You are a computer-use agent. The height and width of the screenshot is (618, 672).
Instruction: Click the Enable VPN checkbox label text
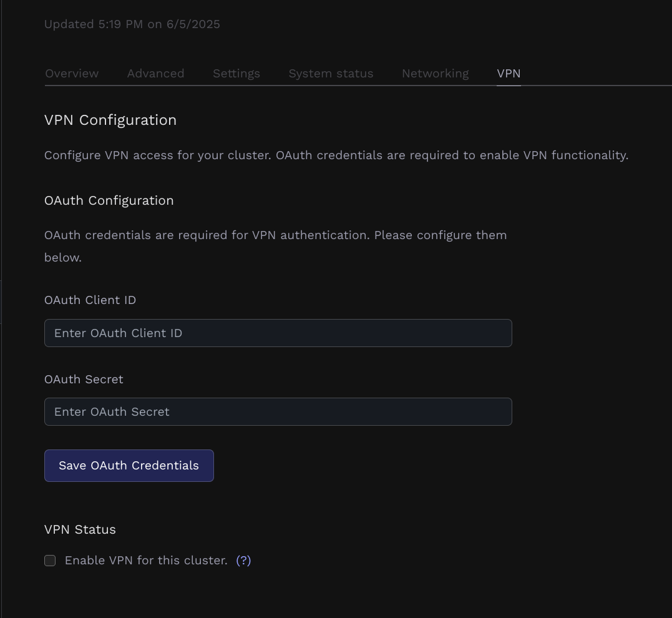[x=145, y=561]
